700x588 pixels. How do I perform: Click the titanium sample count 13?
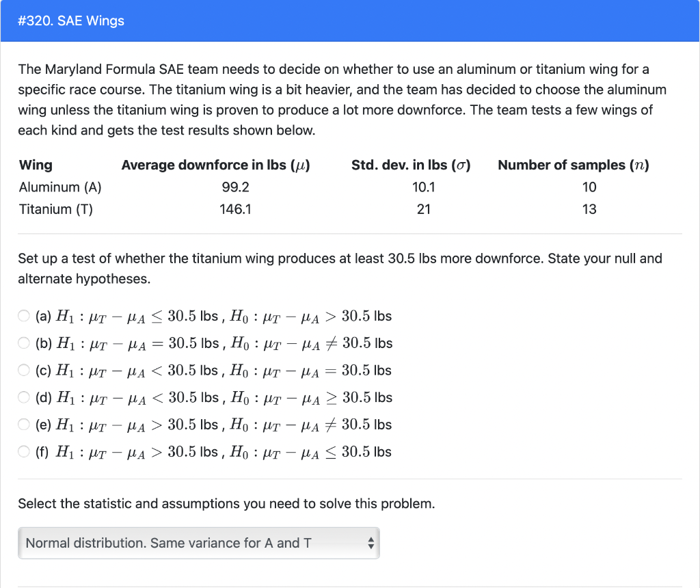[589, 209]
